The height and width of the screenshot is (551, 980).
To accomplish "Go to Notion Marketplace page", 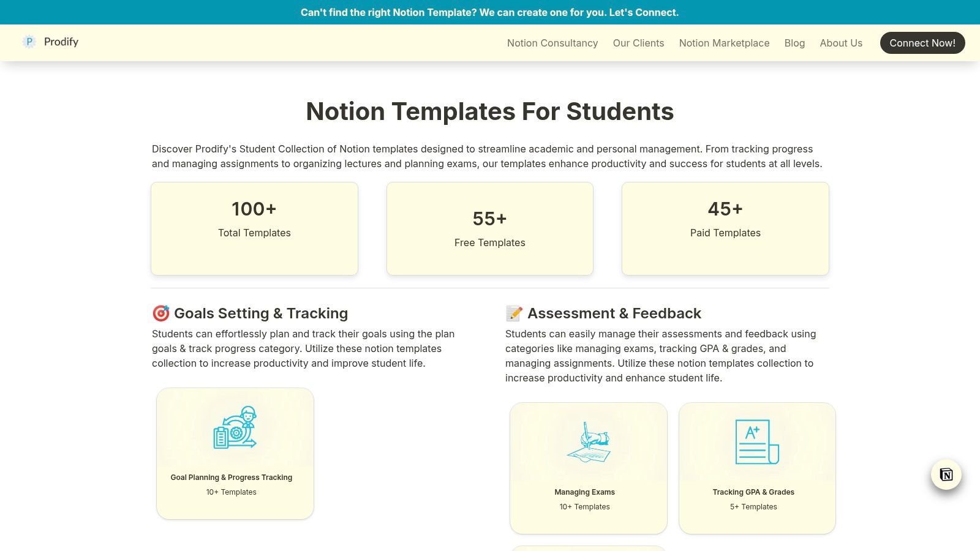I will click(724, 43).
